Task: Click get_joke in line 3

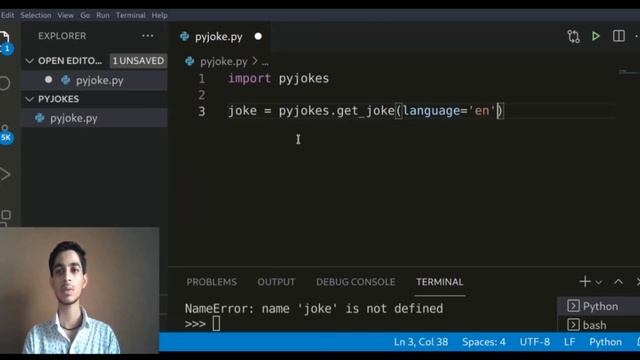Action: tap(365, 111)
